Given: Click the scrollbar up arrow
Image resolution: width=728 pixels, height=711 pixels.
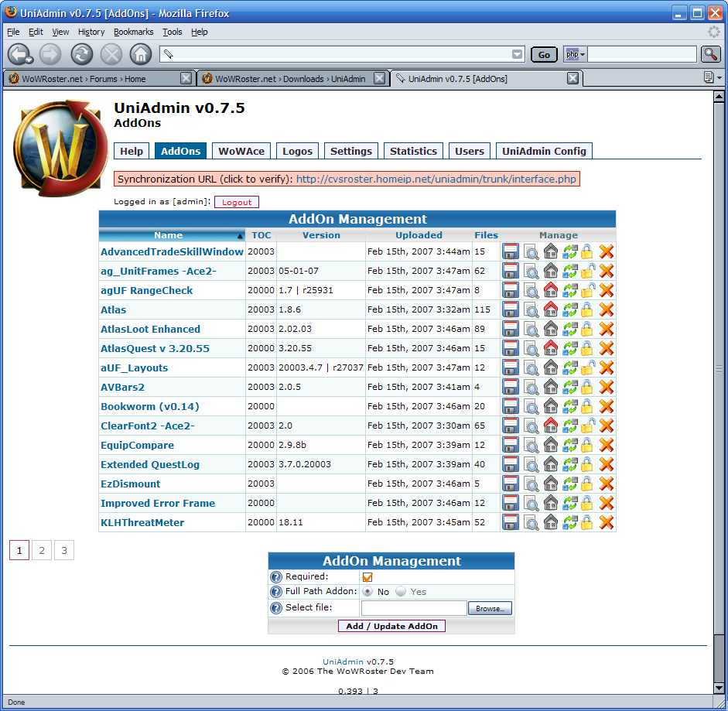Looking at the screenshot, I should (719, 97).
